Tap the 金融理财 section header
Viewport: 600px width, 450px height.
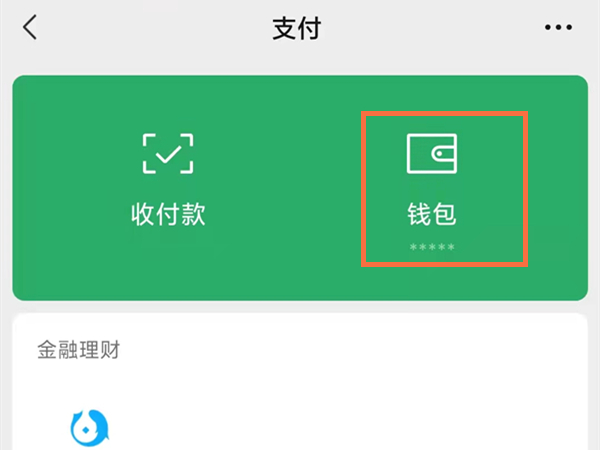(x=78, y=350)
